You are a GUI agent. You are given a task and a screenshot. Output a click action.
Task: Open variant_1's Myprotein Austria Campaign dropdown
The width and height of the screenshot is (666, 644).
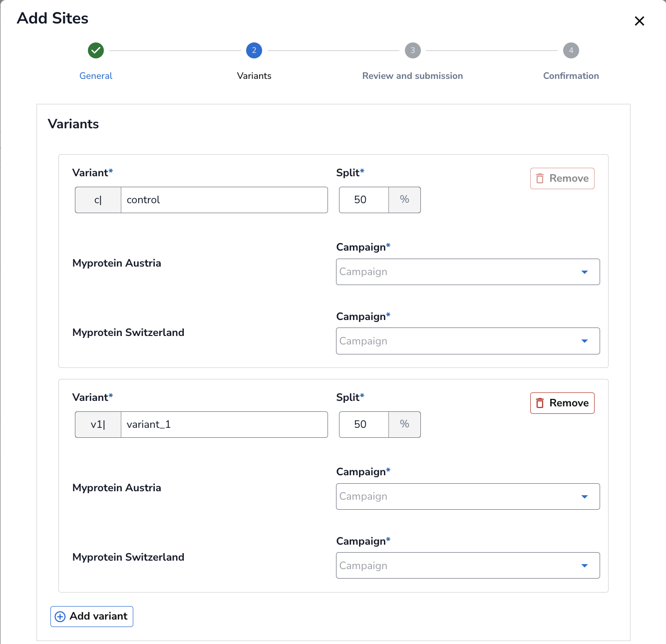point(467,497)
